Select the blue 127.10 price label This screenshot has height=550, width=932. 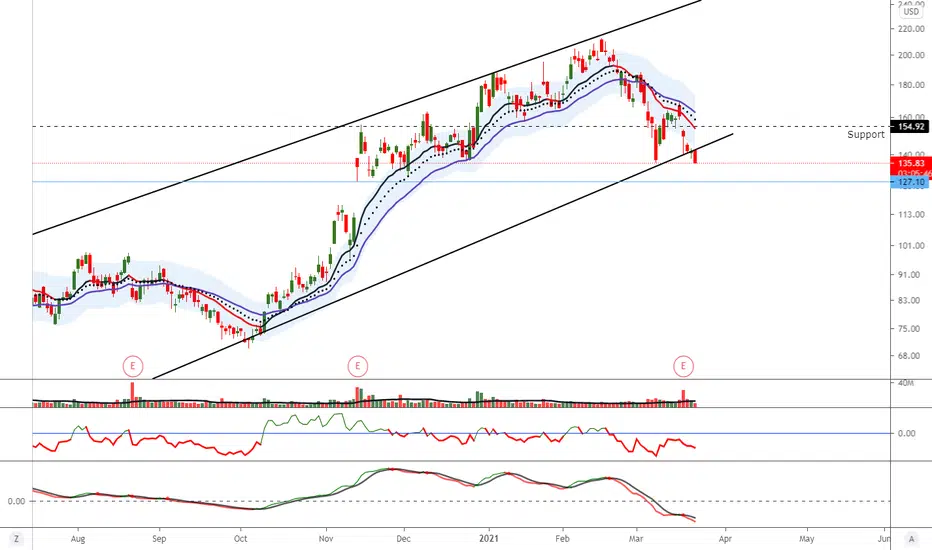[910, 183]
